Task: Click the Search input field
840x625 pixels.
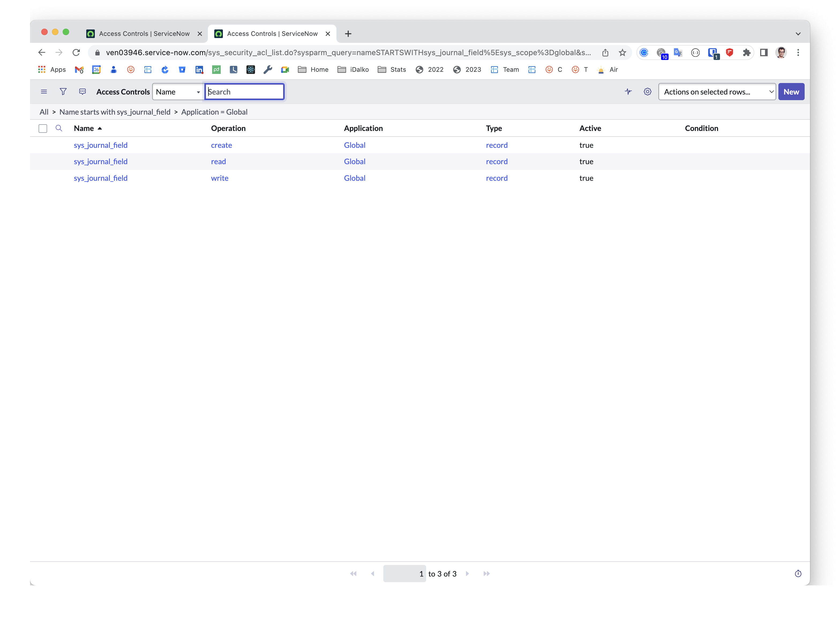Action: [245, 92]
